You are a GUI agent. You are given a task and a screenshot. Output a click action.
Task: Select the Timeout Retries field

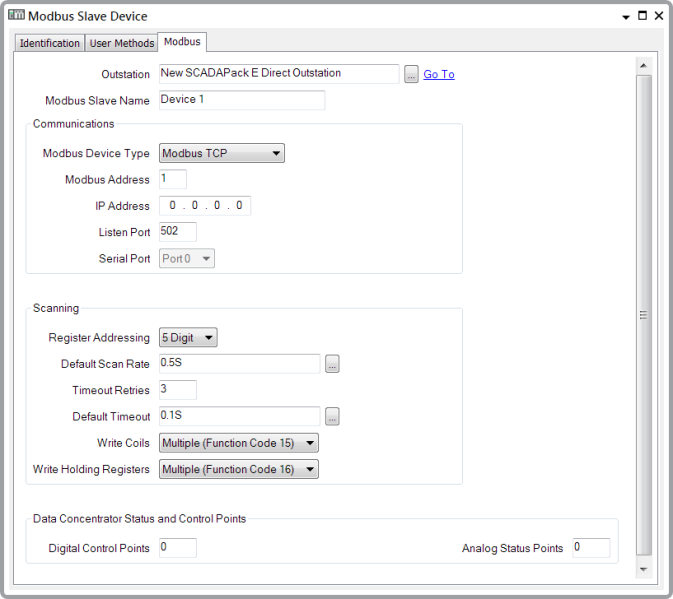[178, 390]
